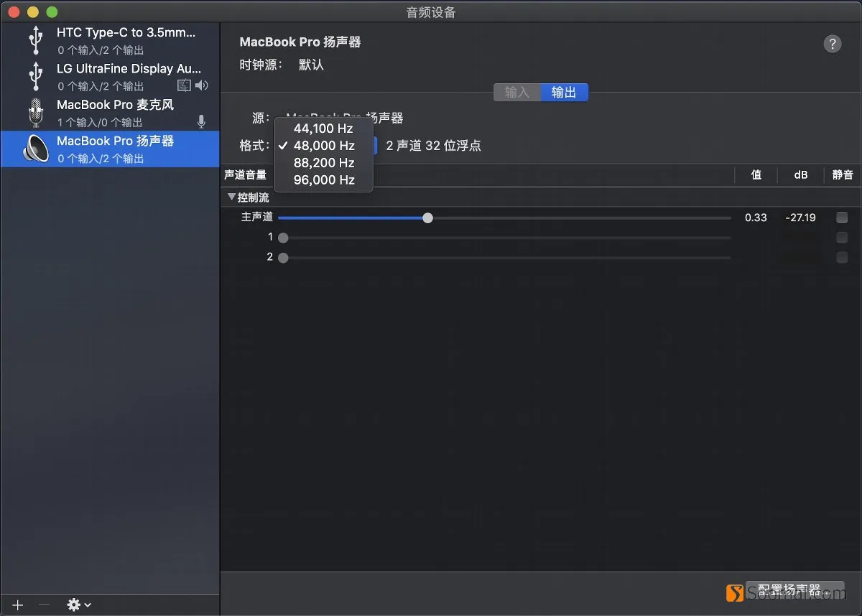Screen dimensions: 862x616
Task: Click the '2 声道 32 位浮点' format text
Action: [433, 146]
